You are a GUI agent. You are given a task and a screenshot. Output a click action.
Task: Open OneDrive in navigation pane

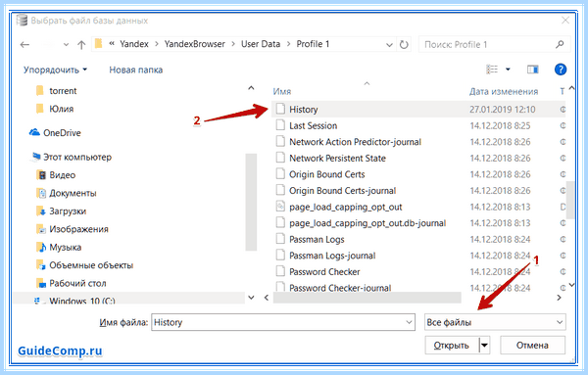pyautogui.click(x=62, y=132)
